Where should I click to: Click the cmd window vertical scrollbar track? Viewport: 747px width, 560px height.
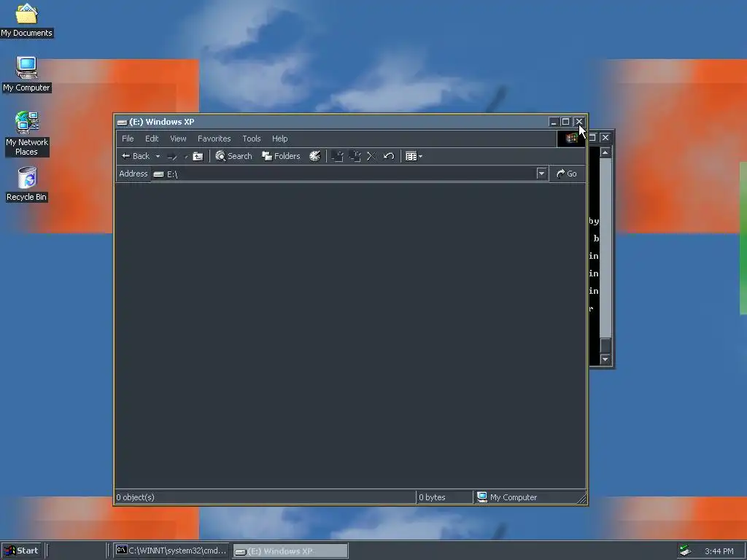605,248
